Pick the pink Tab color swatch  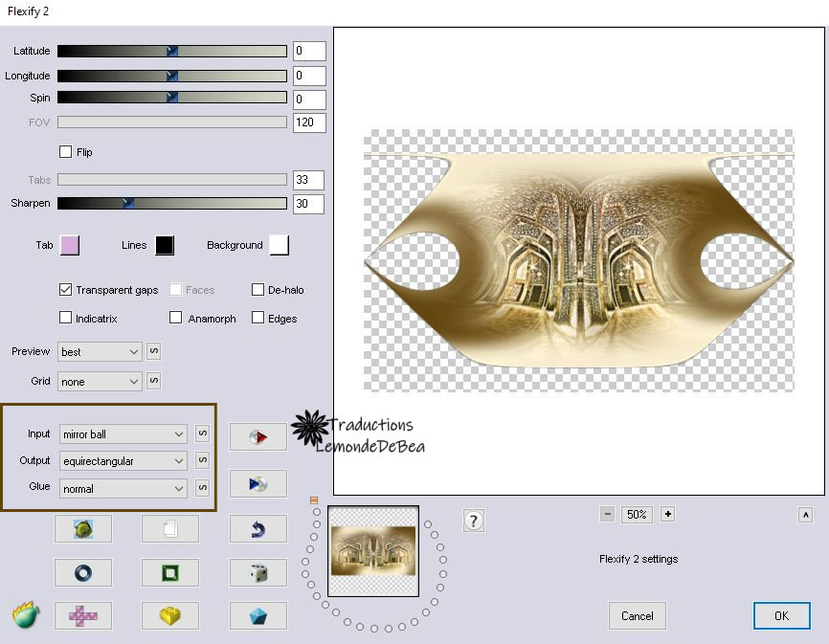[70, 246]
